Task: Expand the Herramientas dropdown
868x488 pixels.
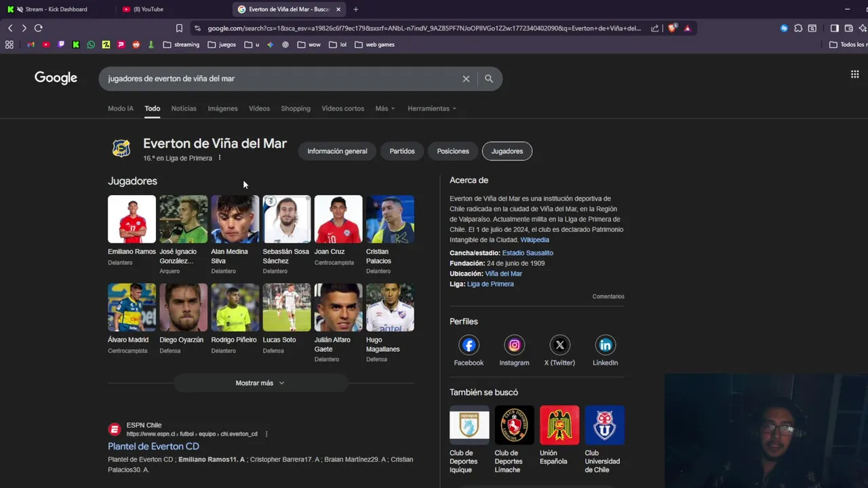Action: coord(432,108)
